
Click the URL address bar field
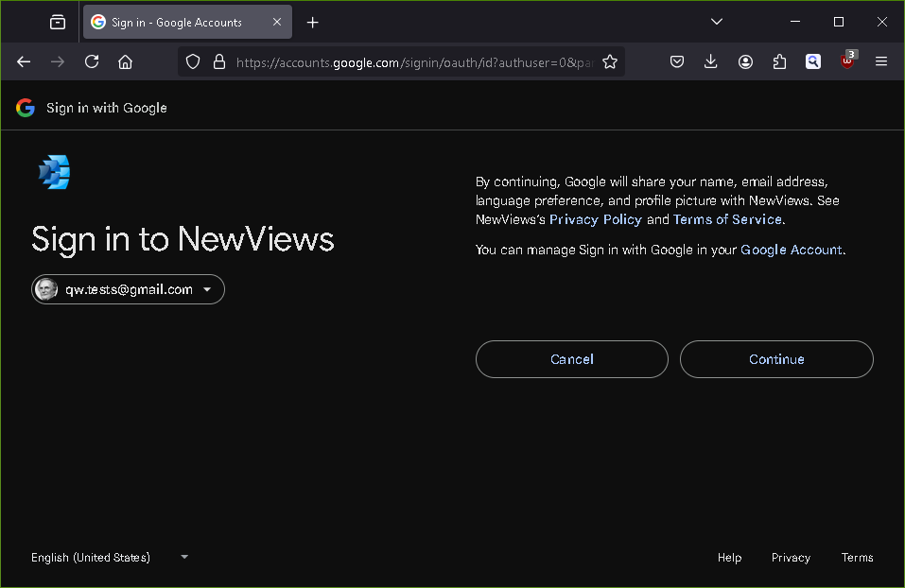[414, 61]
